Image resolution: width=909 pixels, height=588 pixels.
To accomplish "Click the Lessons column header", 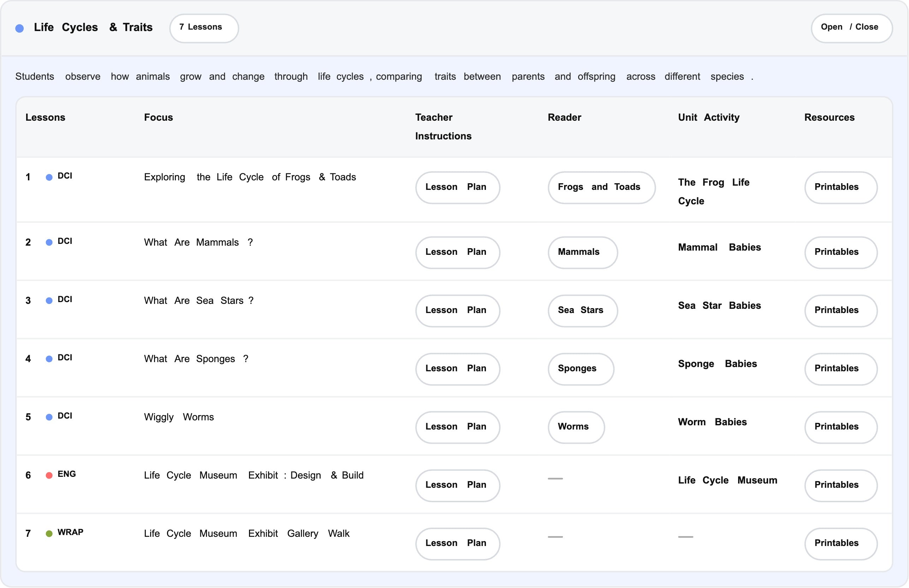I will tap(45, 118).
